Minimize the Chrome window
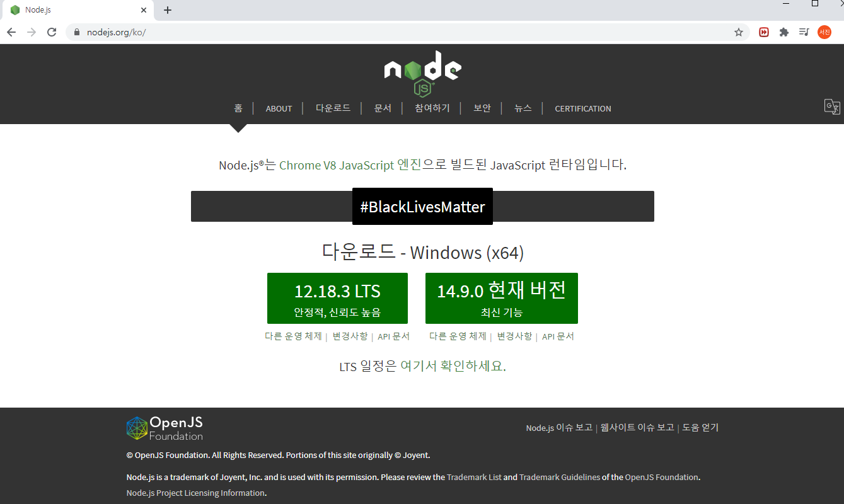Viewport: 844px width, 504px height. (786, 4)
